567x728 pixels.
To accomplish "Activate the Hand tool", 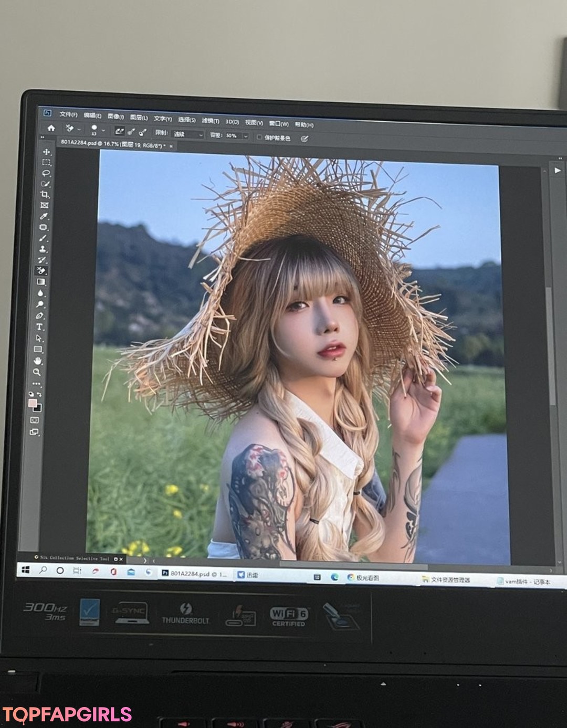I will (x=38, y=361).
